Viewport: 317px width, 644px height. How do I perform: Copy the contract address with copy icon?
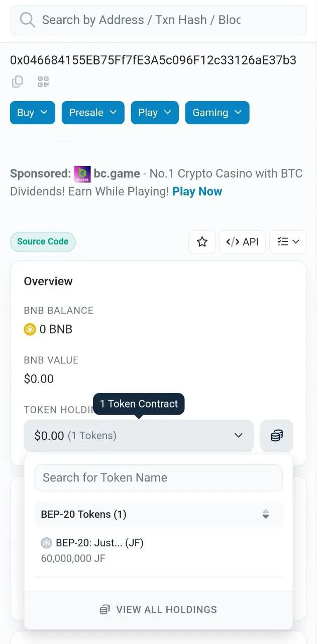click(18, 82)
